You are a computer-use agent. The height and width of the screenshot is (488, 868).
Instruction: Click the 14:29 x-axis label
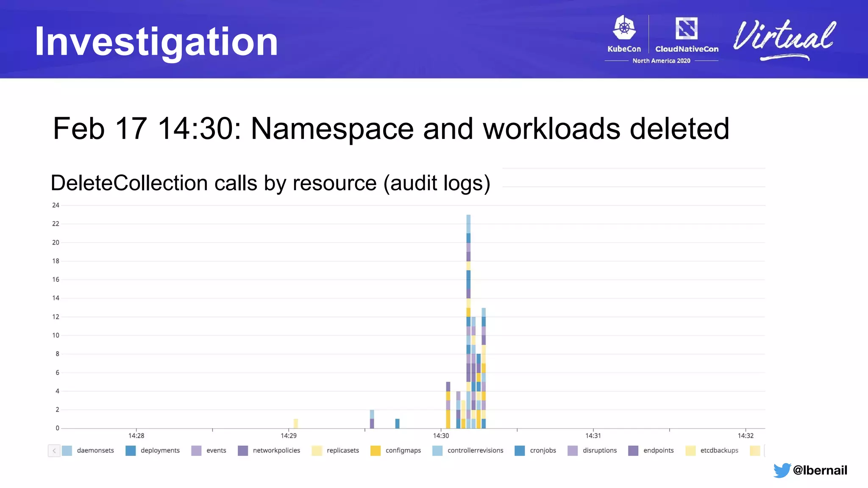click(289, 436)
